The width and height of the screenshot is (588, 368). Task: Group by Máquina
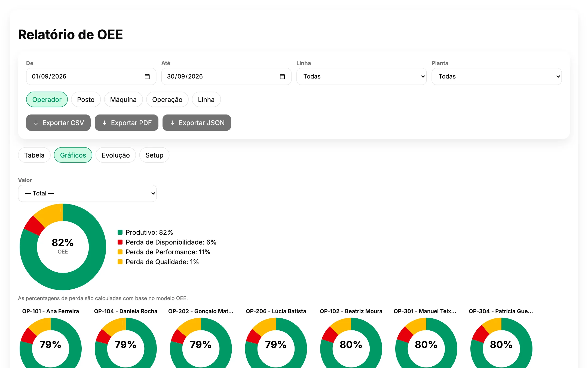123,99
